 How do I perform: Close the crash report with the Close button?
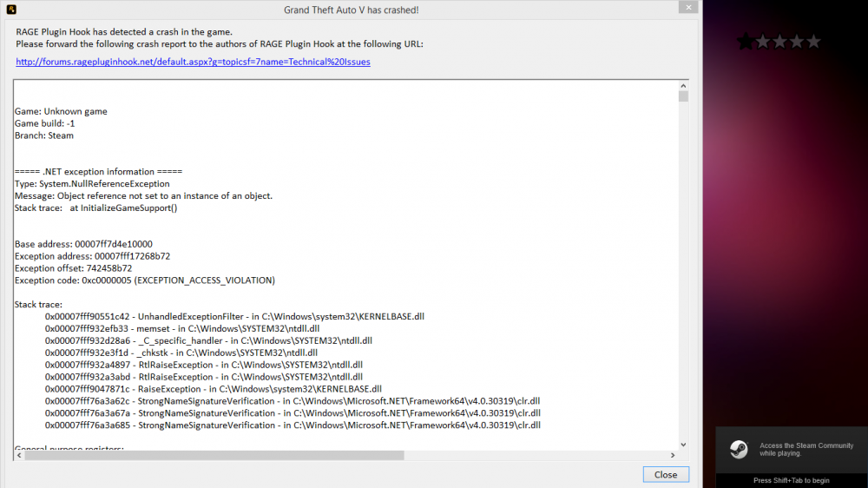click(666, 475)
